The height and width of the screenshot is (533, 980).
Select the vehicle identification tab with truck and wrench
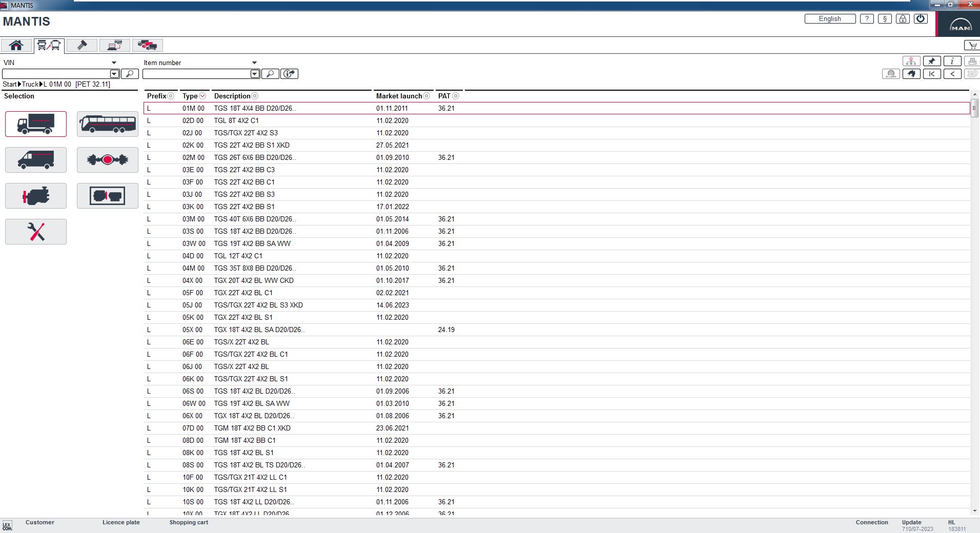pos(48,45)
